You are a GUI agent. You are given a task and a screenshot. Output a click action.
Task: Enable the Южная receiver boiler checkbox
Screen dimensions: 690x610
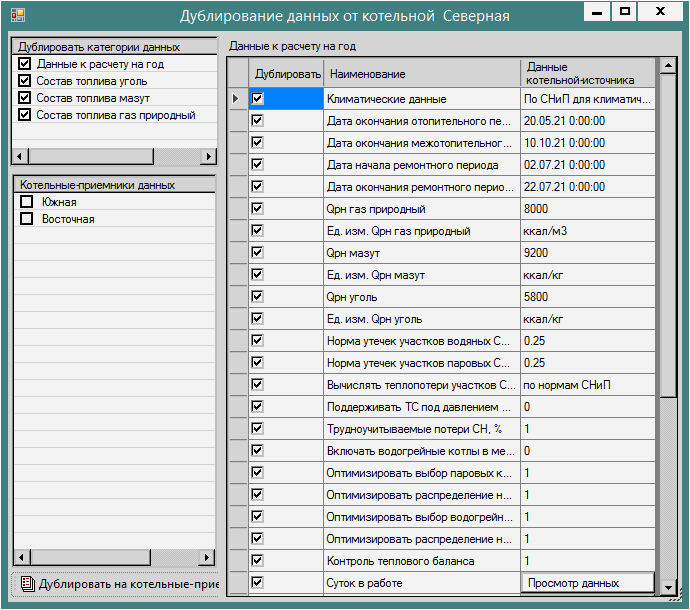tap(27, 202)
